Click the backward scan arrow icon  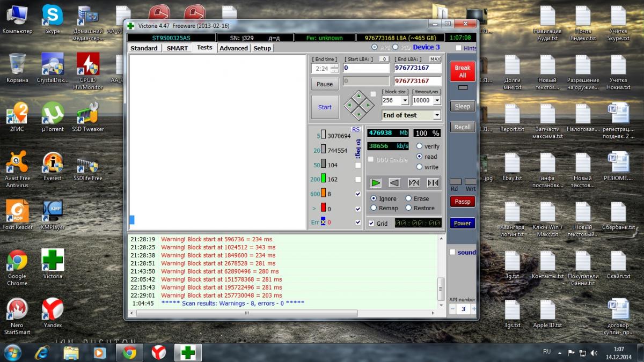click(394, 183)
